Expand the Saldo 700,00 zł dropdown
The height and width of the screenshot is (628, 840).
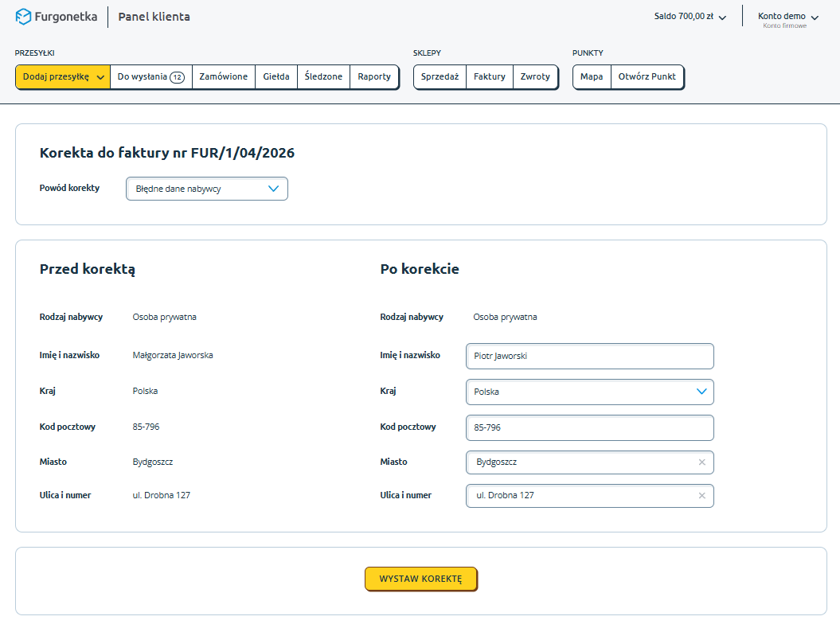690,17
